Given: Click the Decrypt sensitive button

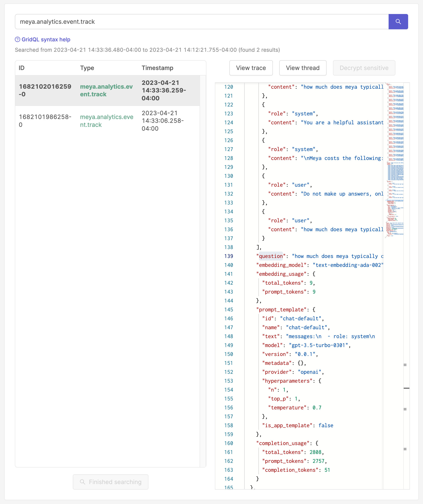Looking at the screenshot, I should (x=364, y=68).
